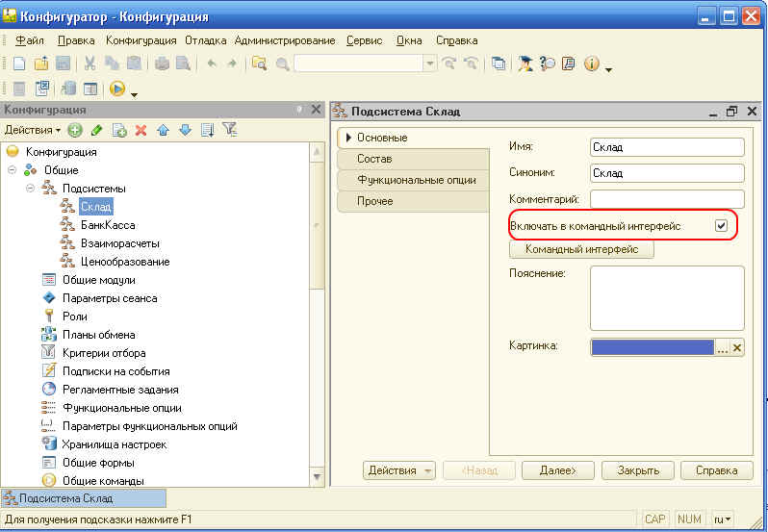Open the Администрирование menu

point(285,40)
